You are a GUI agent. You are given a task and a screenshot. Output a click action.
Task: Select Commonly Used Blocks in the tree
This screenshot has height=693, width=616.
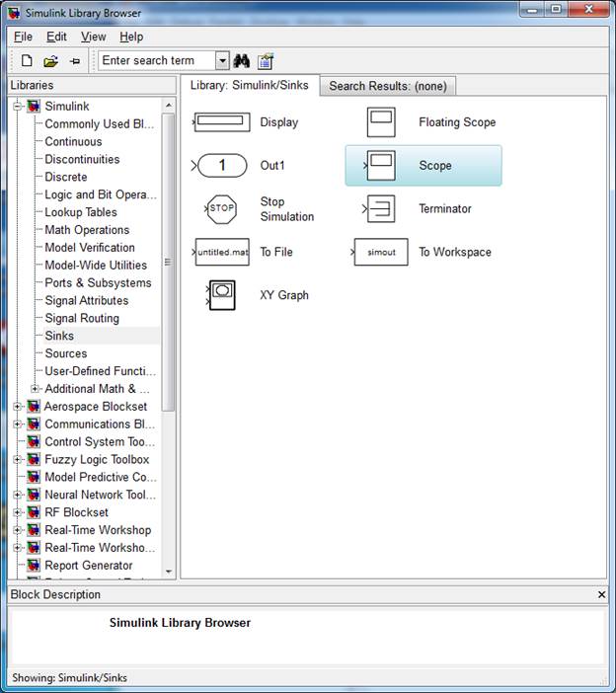point(100,123)
